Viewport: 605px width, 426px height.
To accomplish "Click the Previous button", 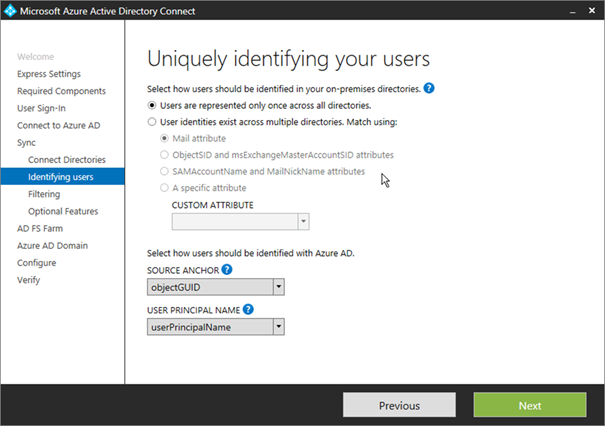I will (399, 405).
